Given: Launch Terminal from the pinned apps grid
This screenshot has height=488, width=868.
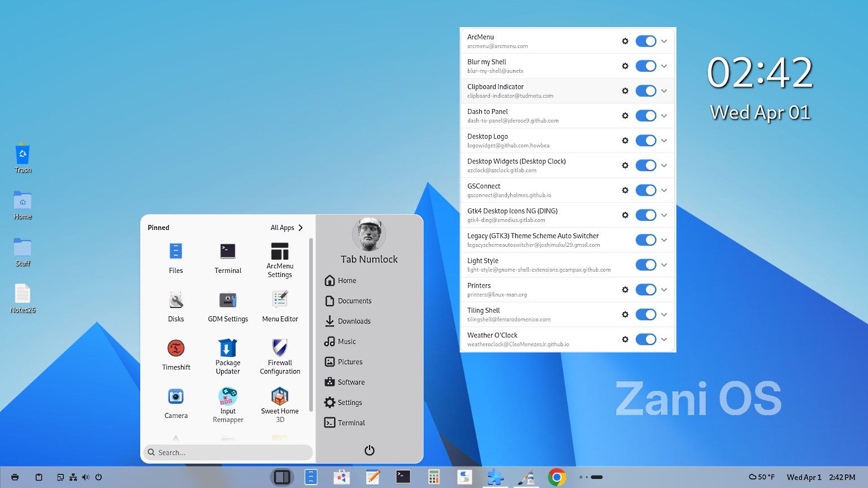Looking at the screenshot, I should pos(228,258).
